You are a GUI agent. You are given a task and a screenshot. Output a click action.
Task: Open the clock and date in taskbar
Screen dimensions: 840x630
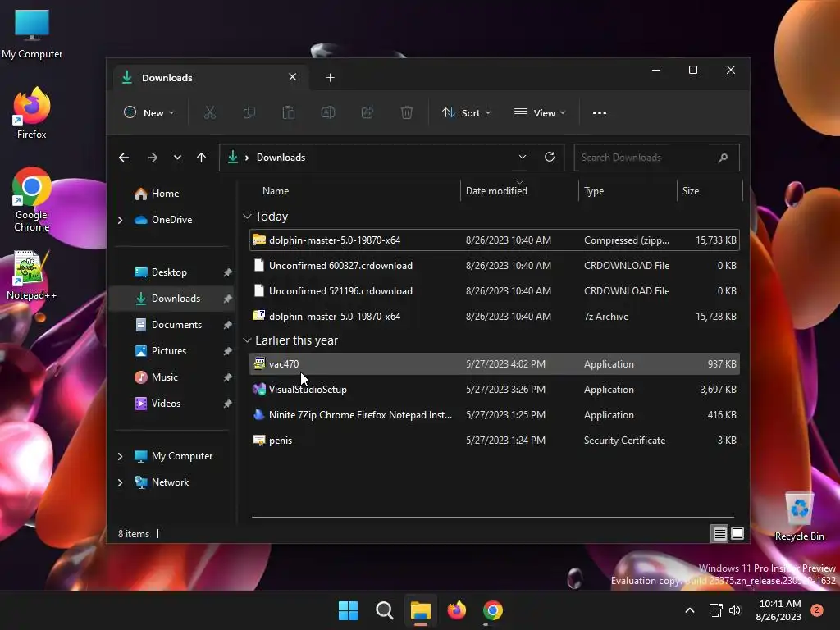pyautogui.click(x=779, y=610)
